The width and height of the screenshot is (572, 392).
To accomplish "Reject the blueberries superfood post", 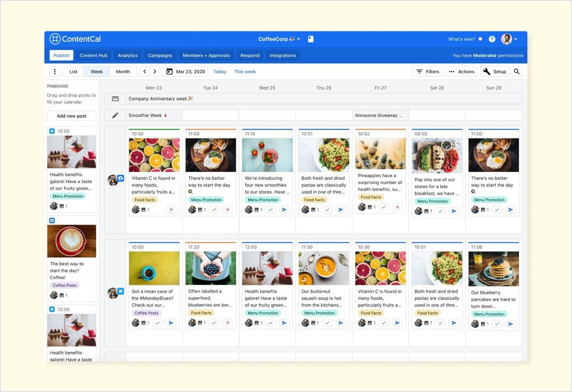I will (x=228, y=323).
